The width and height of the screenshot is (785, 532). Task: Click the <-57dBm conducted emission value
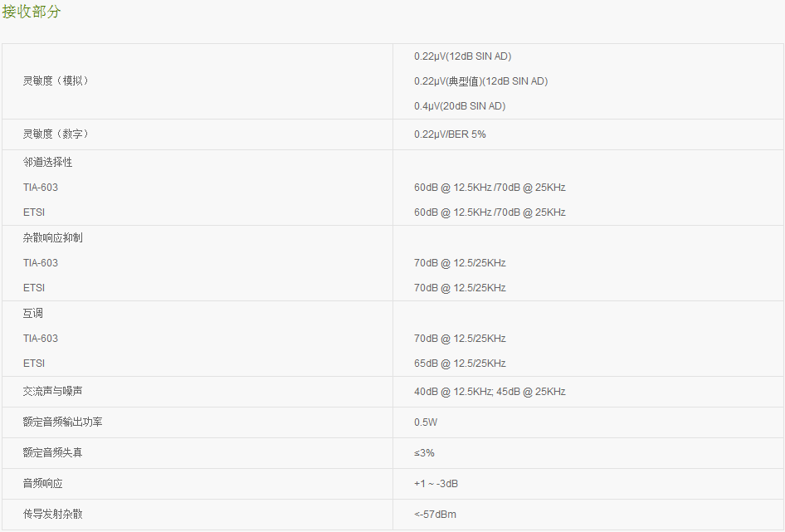(x=435, y=515)
